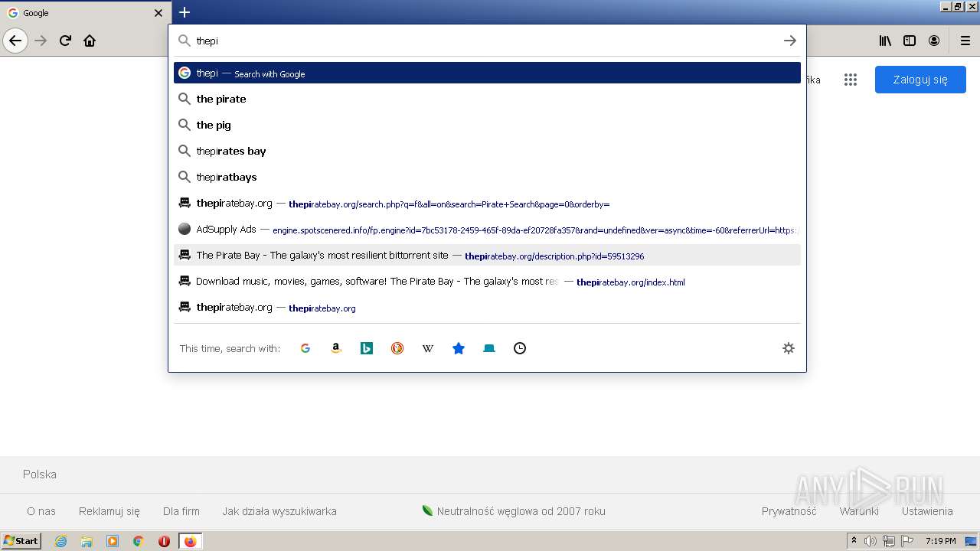Select 'thepi — Search with Google' suggestion
Viewport: 980px width, 551px height.
coord(487,73)
